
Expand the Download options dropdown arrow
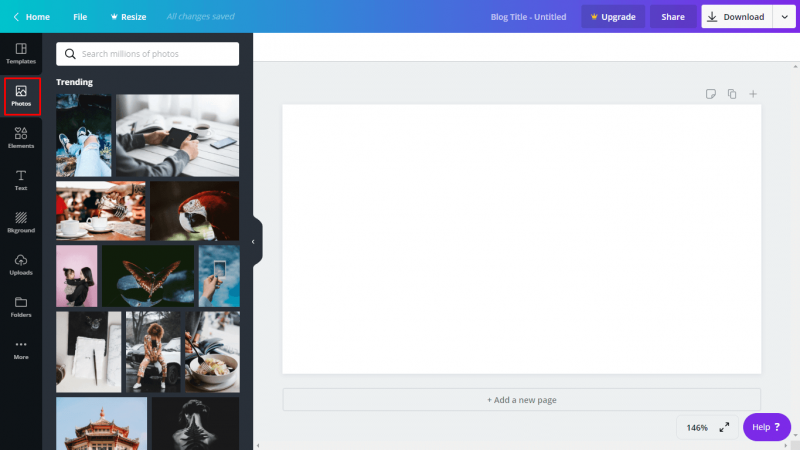coord(783,17)
